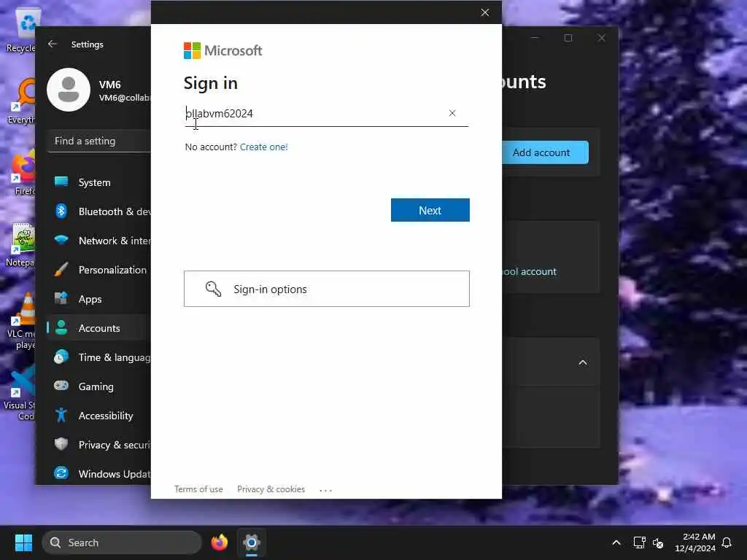Open Privacy & cookies link
This screenshot has width=747, height=560.
271,489
